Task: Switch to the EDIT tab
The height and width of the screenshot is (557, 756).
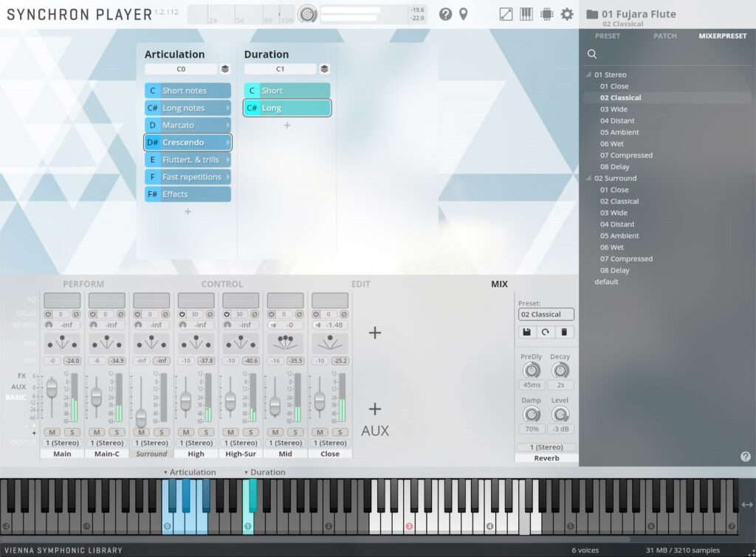Action: (360, 284)
